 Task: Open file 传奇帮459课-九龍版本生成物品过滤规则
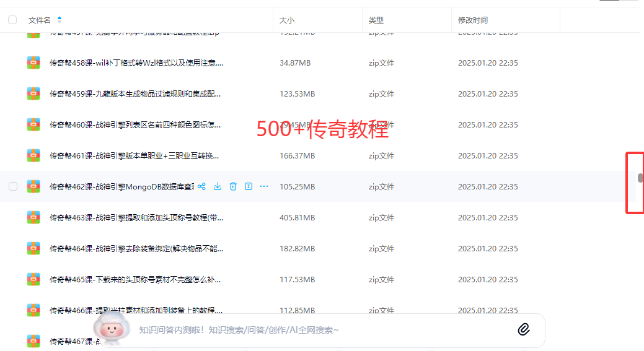point(135,94)
